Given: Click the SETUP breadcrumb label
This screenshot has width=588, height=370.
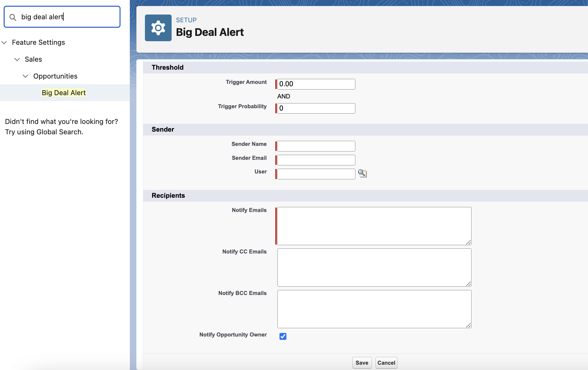Looking at the screenshot, I should 186,20.
